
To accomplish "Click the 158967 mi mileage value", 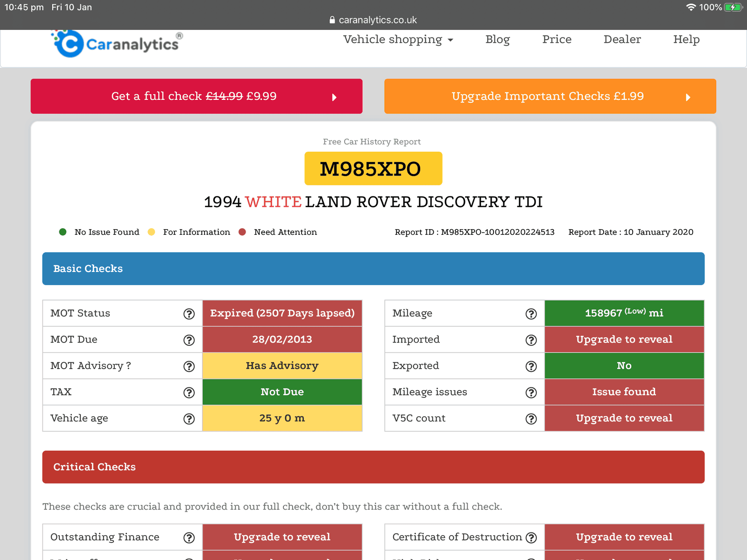I will tap(624, 313).
